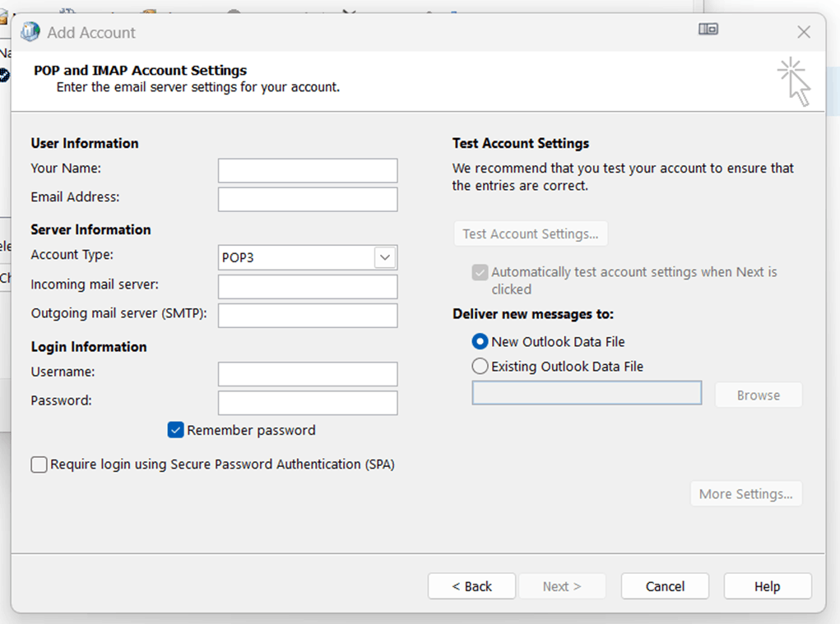Viewport: 840px width, 624px height.
Task: Click the Incoming mail server field
Action: [x=308, y=287]
